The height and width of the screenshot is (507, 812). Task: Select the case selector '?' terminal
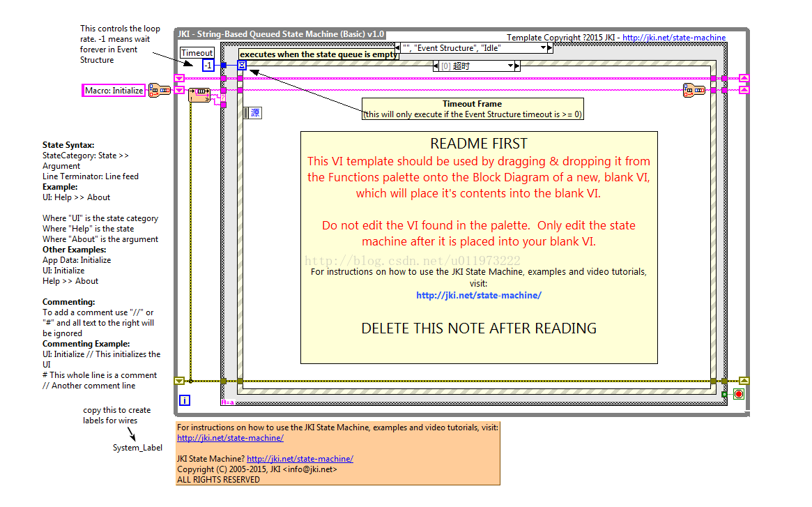point(223,97)
